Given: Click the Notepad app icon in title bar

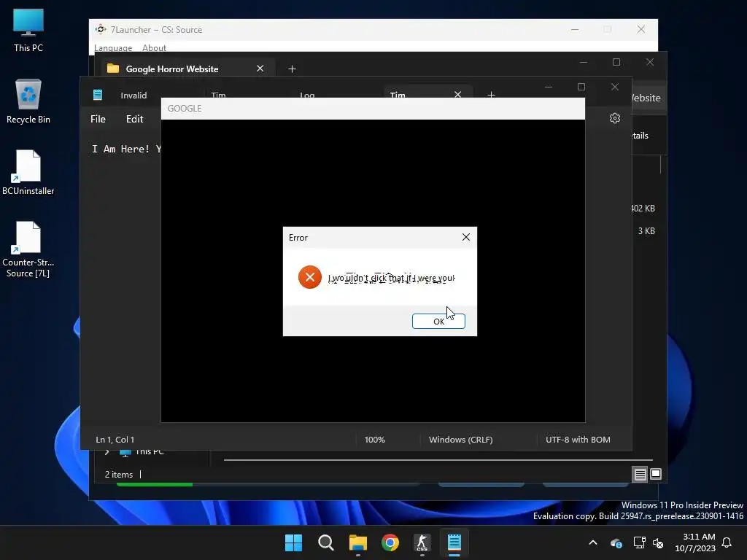Looking at the screenshot, I should click(98, 95).
